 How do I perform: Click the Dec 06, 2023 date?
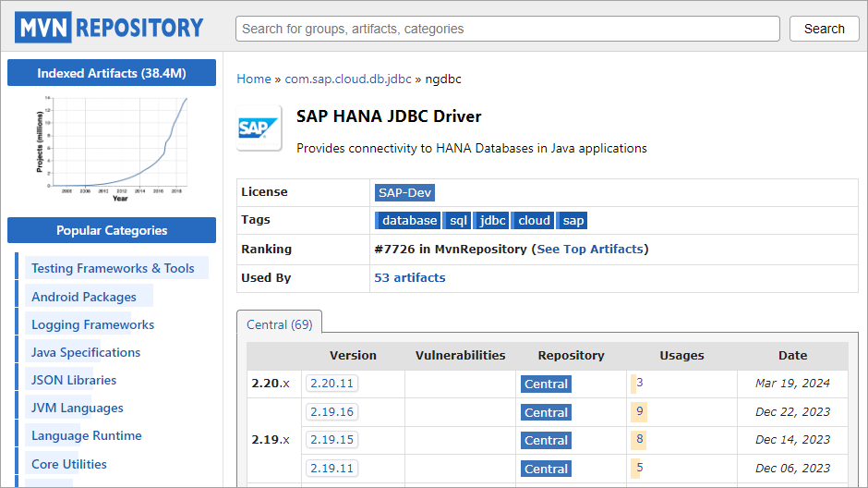[792, 469]
